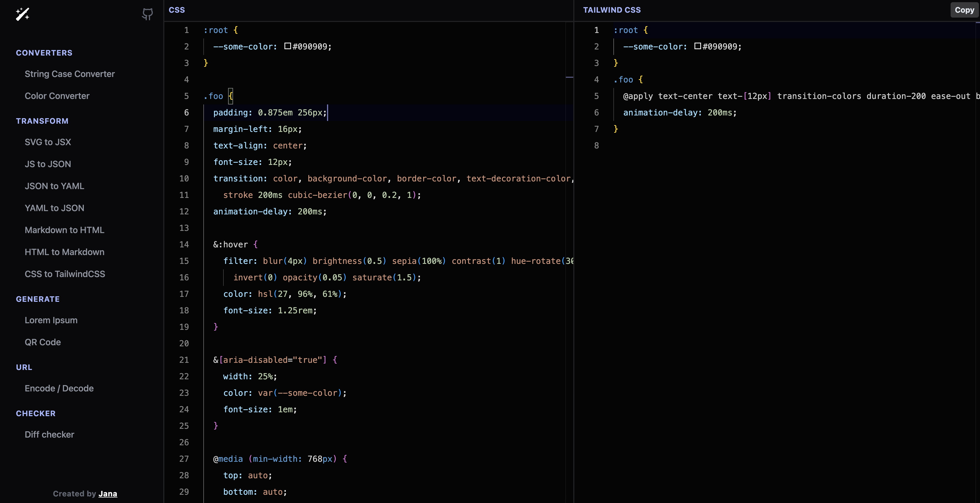Click the 'color: var(--some-color);' line

click(x=285, y=393)
